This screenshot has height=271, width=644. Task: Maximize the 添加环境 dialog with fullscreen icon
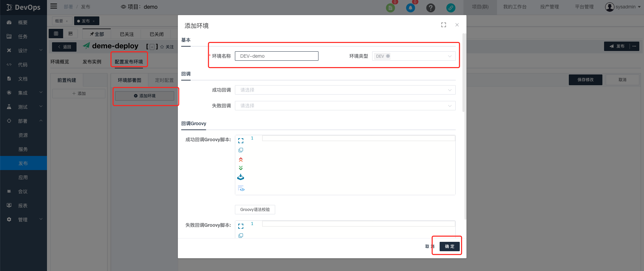444,25
